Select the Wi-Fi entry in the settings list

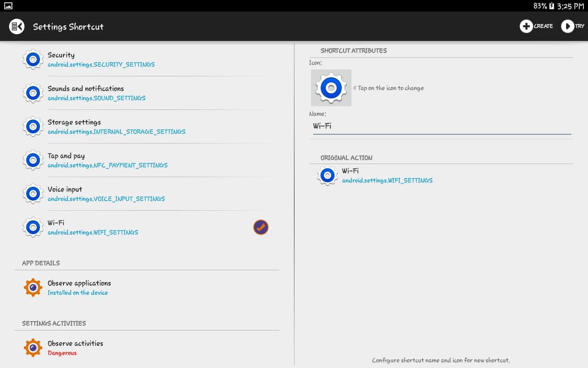pos(138,227)
